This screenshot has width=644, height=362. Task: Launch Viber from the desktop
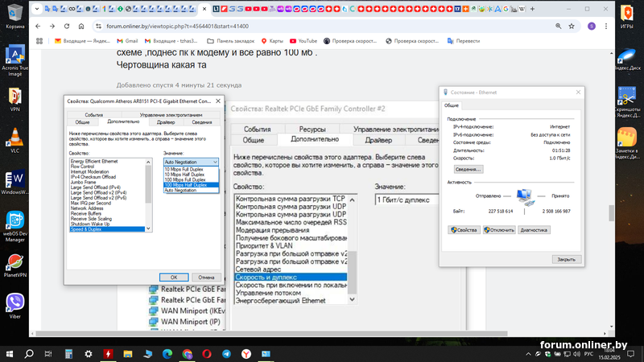(14, 306)
